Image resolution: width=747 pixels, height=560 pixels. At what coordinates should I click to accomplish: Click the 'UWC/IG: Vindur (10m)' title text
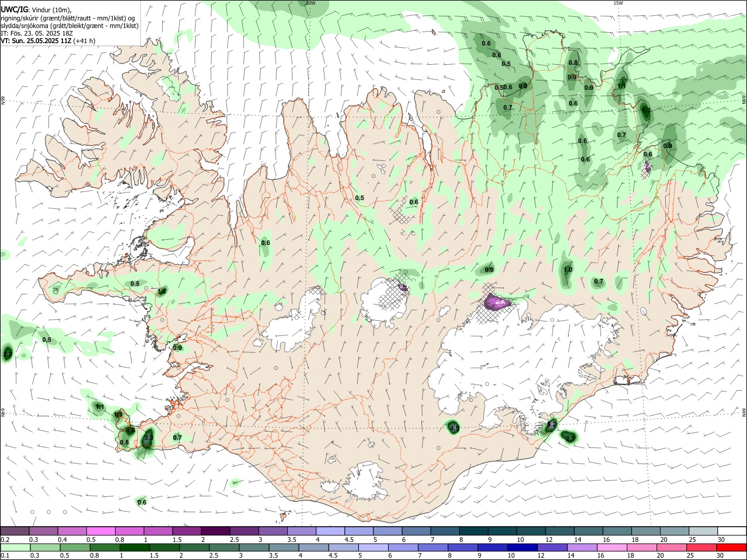36,10
